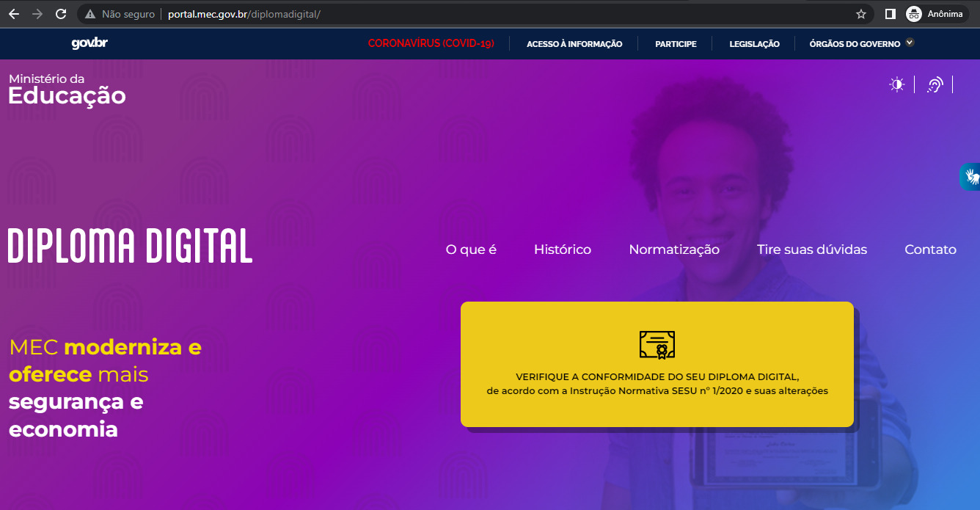Toggle high contrast mode icon
980x510 pixels.
897,84
